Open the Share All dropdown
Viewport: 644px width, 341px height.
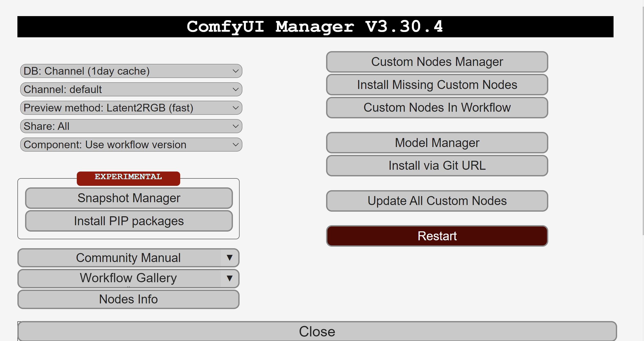[x=131, y=126]
